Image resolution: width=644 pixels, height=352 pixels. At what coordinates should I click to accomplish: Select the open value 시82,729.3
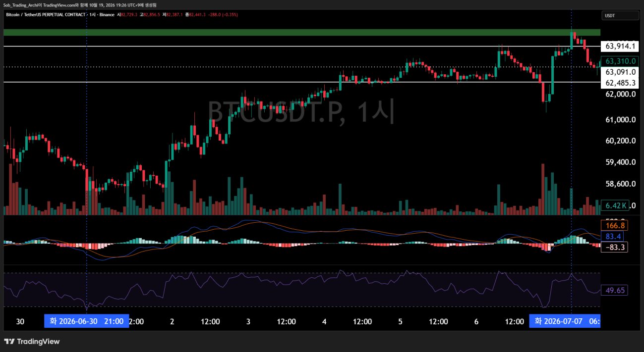[127, 15]
